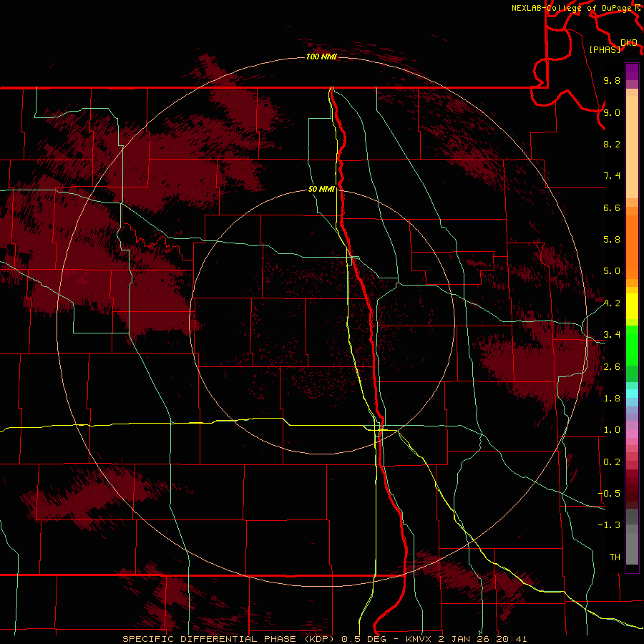The height and width of the screenshot is (644, 644).
Task: Click the -1.3 value on color scale
Action: (x=609, y=525)
